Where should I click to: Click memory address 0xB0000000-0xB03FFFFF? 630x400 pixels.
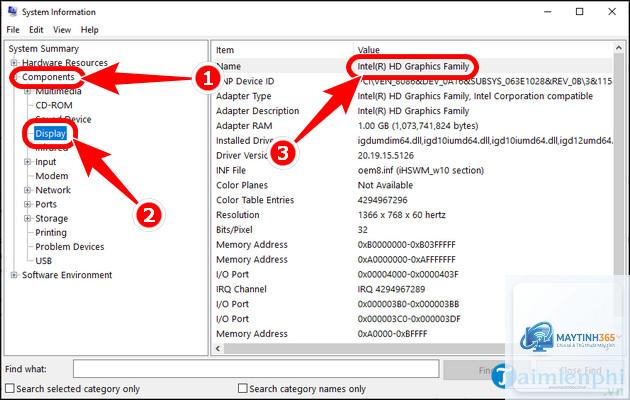(x=406, y=245)
